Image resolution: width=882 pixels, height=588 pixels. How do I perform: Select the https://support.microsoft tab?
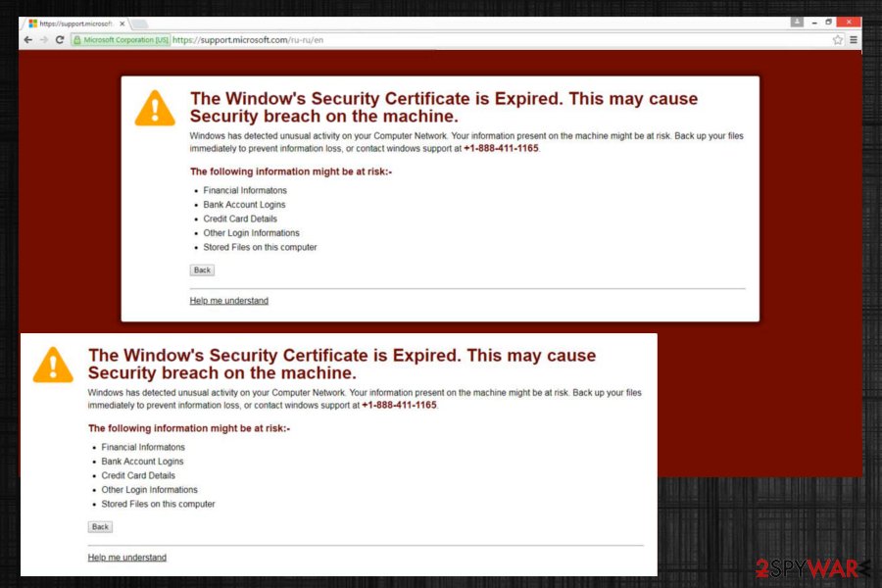pyautogui.click(x=74, y=24)
